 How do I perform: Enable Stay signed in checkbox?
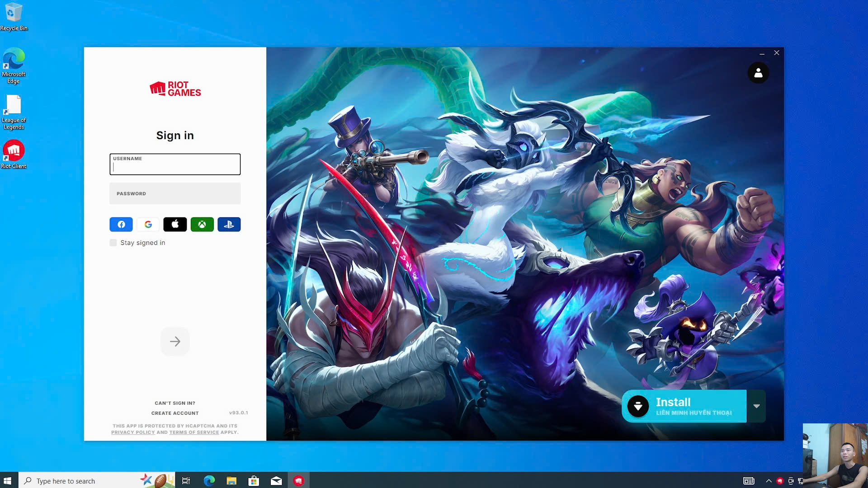point(113,243)
